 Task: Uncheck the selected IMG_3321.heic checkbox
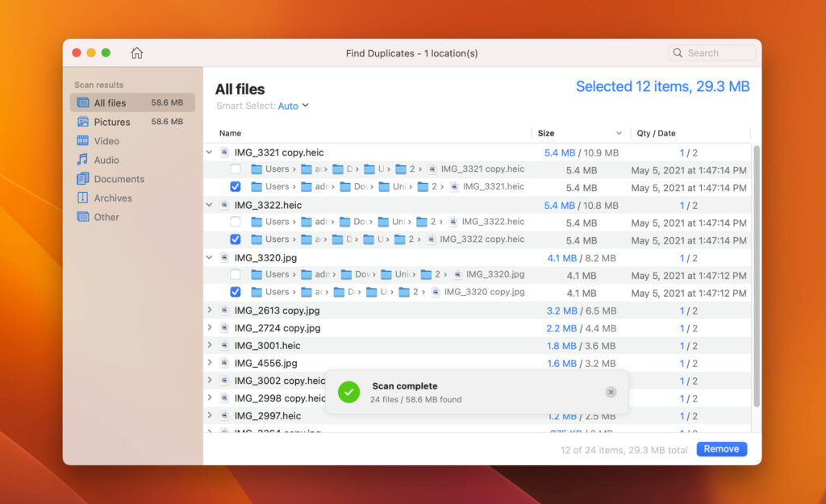(235, 186)
